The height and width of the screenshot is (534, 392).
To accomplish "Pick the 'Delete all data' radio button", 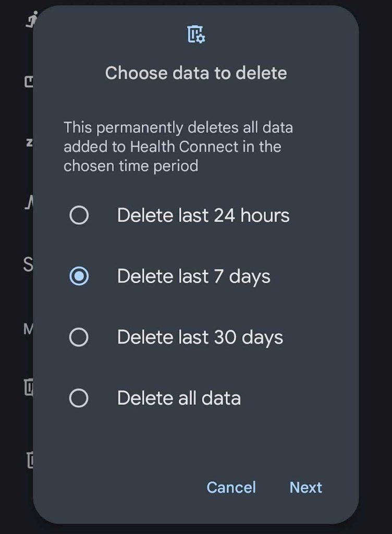I will 79,398.
